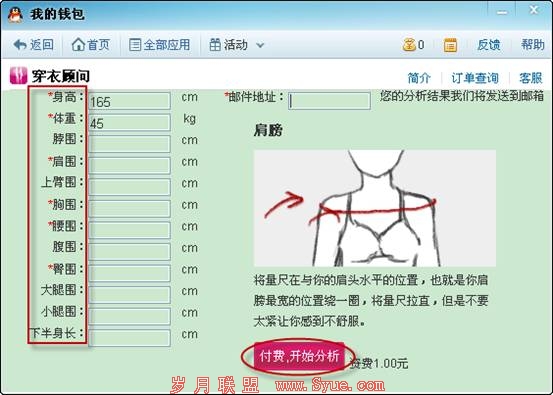553x395 pixels.
Task: Open the orange calendar icon
Action: coord(450,45)
